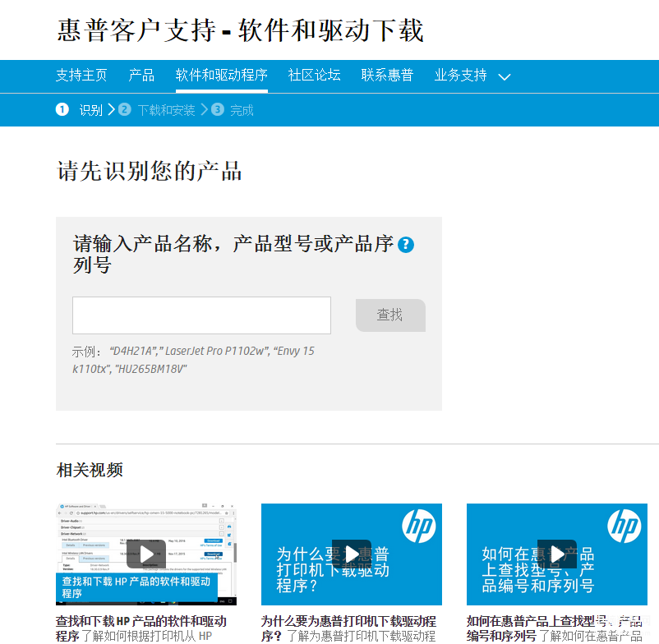Open the 查找和下载 HP 产品的软件和驱动程序 title link

[x=141, y=628]
